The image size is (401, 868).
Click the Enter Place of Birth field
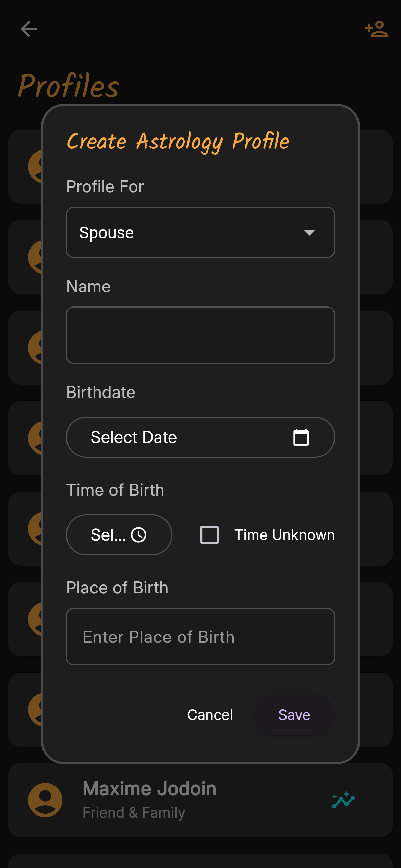(200, 637)
